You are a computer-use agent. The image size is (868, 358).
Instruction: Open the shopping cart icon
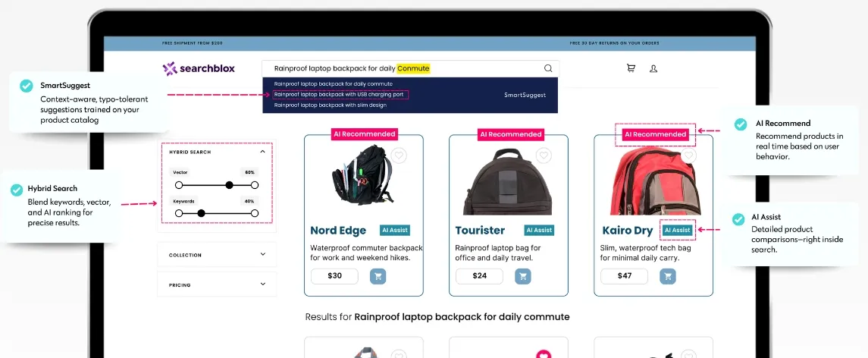click(x=631, y=68)
